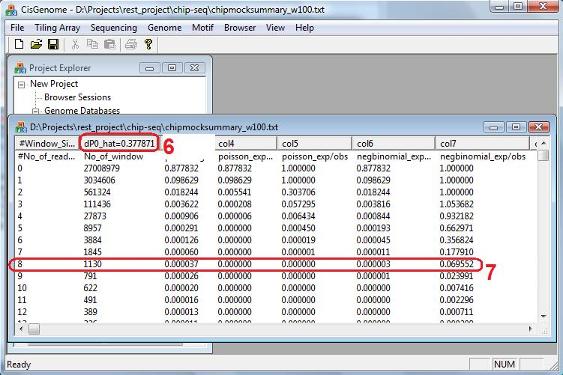Image resolution: width=563 pixels, height=375 pixels.
Task: Click the poisson_exp/obs label in col5
Action: pyautogui.click(x=315, y=157)
